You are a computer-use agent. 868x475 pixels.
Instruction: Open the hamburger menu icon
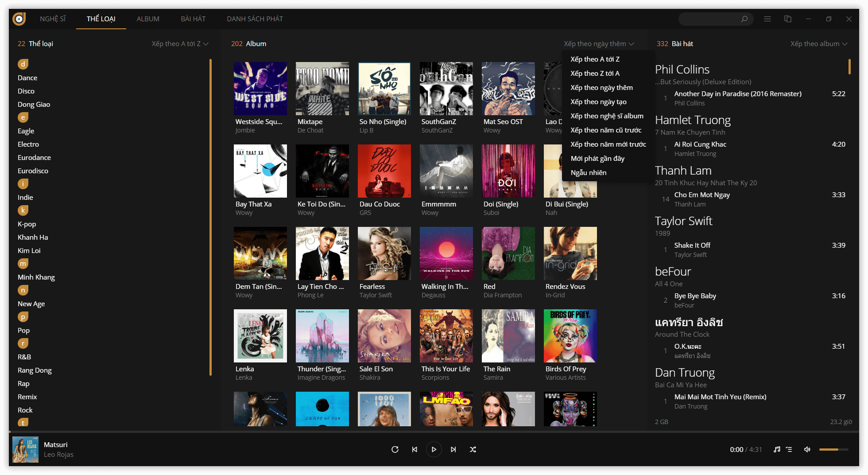coord(767,19)
